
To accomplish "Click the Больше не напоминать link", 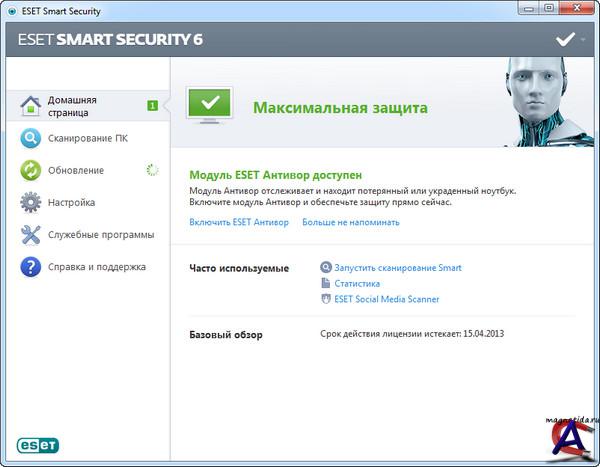I will coord(350,222).
